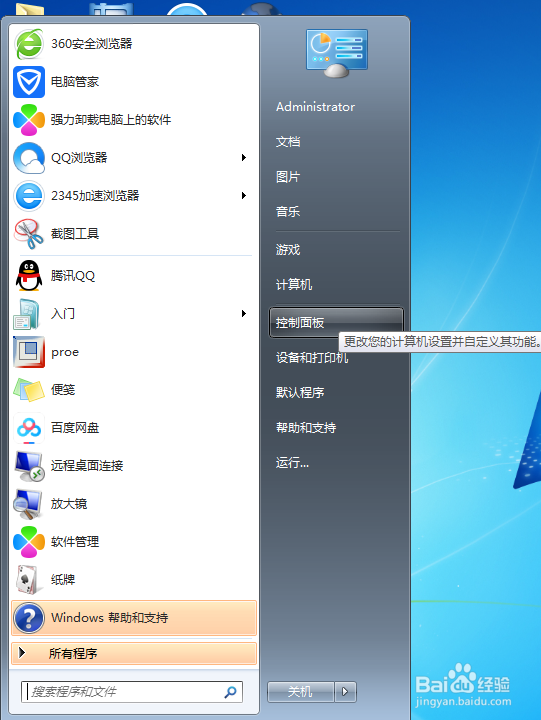The image size is (541, 720).
Task: Launch 腾讯QQ penguin icon
Action: click(29, 276)
